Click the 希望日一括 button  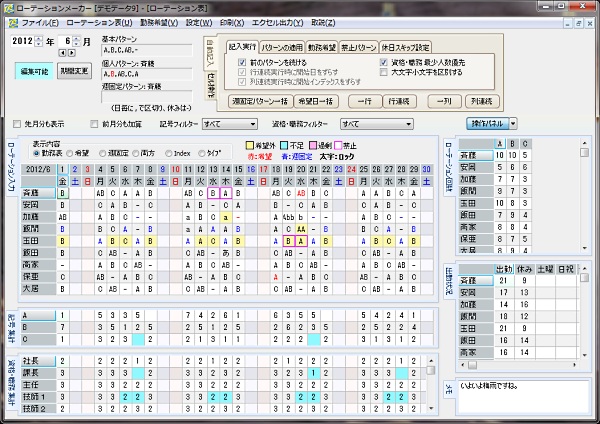coord(316,101)
